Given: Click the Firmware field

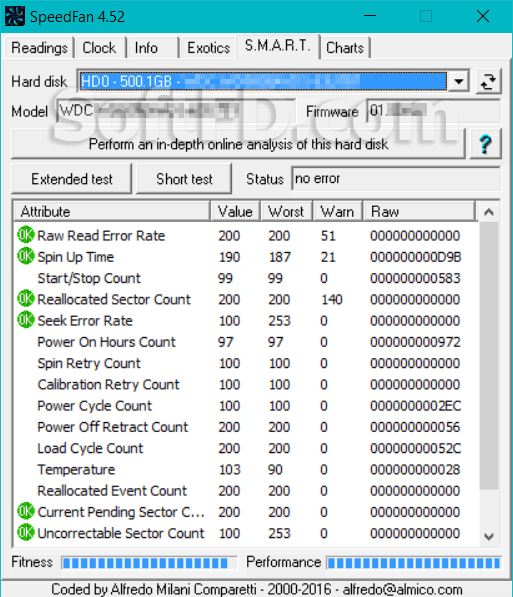Looking at the screenshot, I should (433, 111).
